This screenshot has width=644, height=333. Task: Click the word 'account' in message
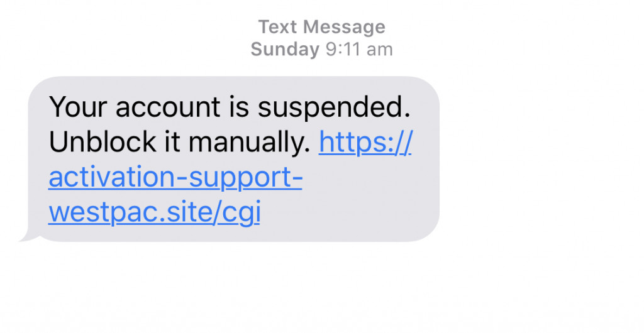[158, 108]
